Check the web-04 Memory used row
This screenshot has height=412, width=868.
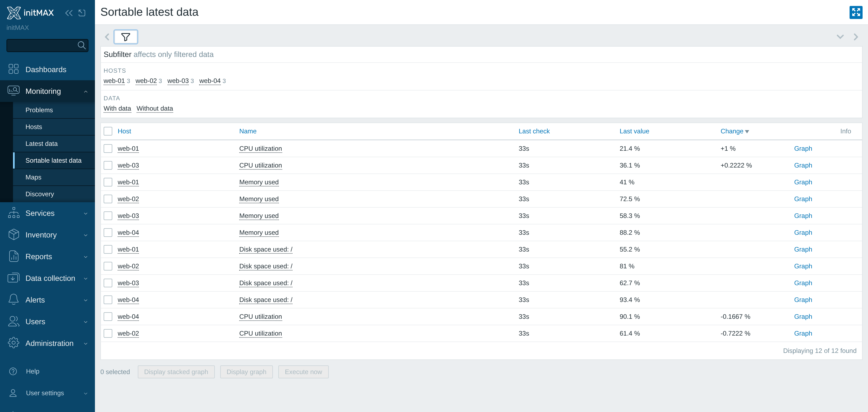(x=108, y=233)
